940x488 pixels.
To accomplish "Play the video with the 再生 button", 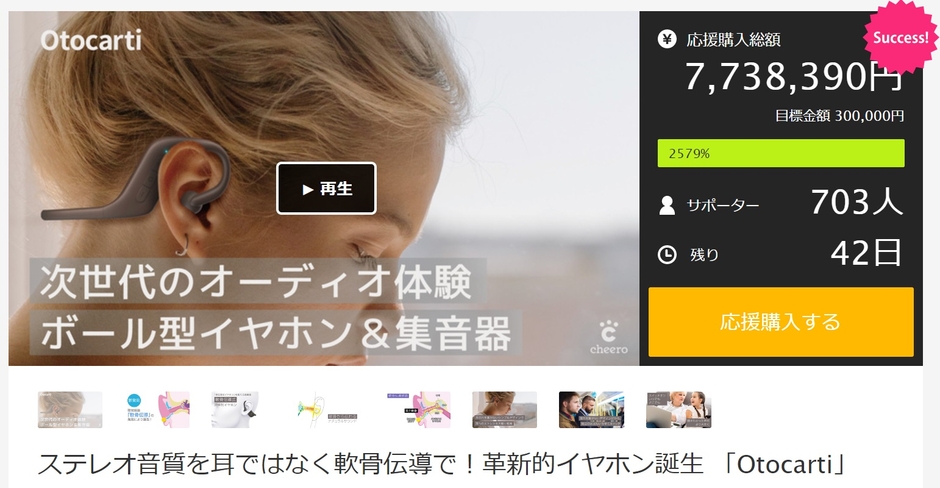I will click(326, 188).
